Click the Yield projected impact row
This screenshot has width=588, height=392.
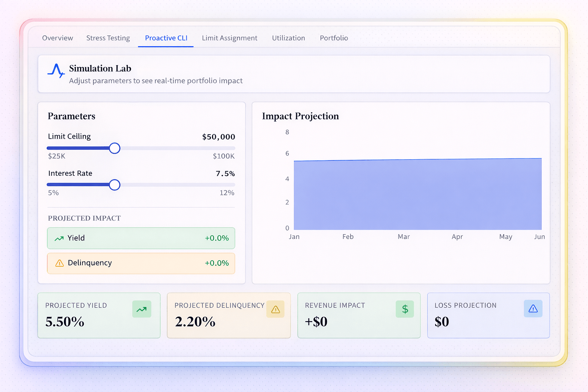coord(141,238)
